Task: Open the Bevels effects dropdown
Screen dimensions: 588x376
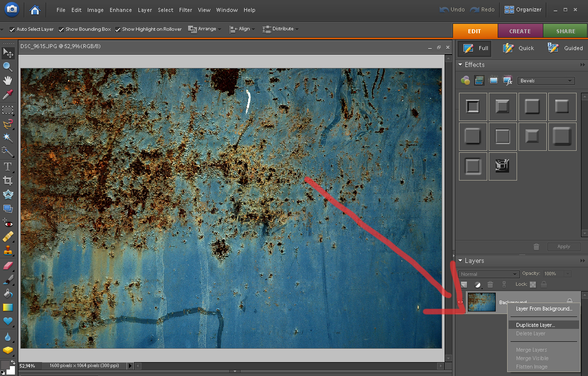Action: (x=546, y=80)
